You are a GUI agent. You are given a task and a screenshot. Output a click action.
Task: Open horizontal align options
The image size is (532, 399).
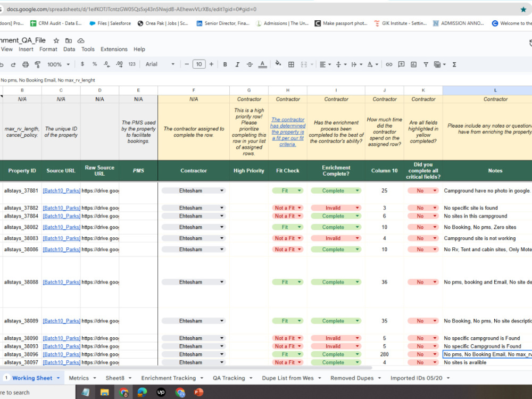click(325, 64)
